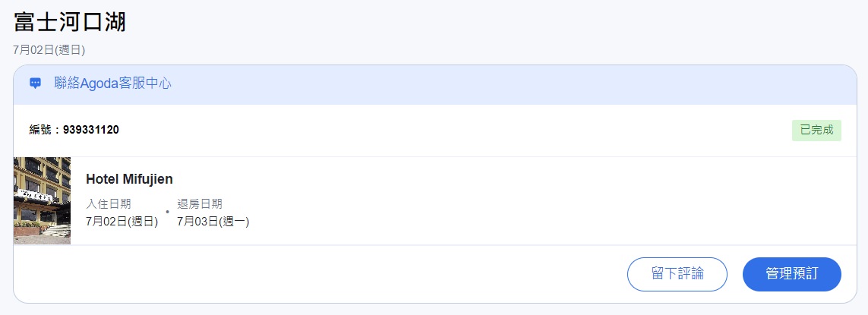
Task: Click the 富士河口湖 heading
Action: pos(69,21)
